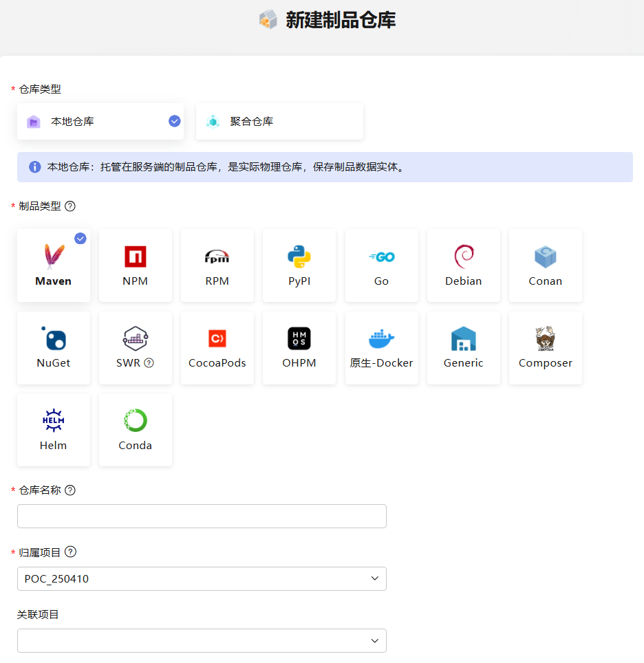Click the 归属项目 dropdown chevron arrow
Viewport: 644px width, 663px height.
[375, 578]
